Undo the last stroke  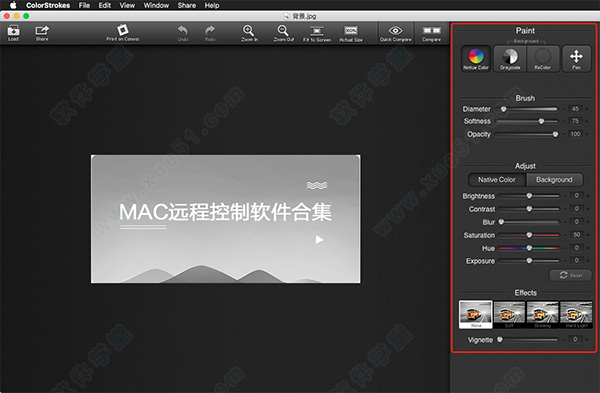[183, 33]
